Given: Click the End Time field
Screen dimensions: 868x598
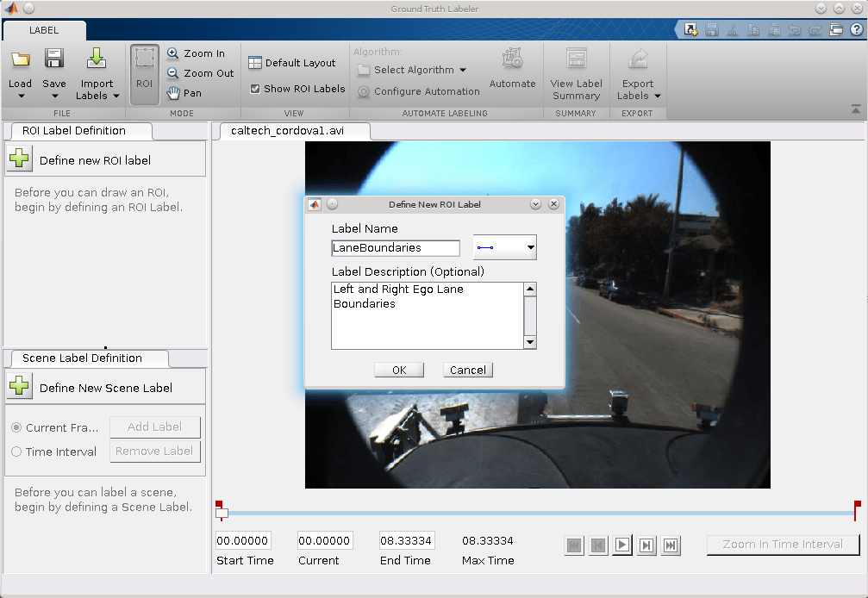Looking at the screenshot, I should pyautogui.click(x=406, y=540).
